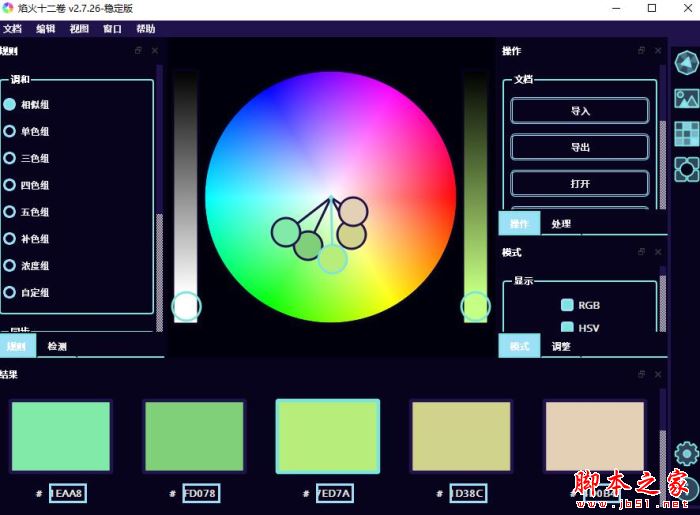Click the lime handle at wheel bottom
Viewport: 700px width, 515px height.
click(332, 259)
